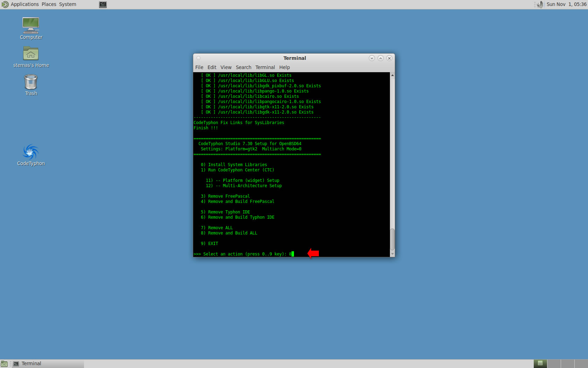Image resolution: width=588 pixels, height=368 pixels.
Task: Click the terminal scrollbar up arrow
Action: (x=392, y=75)
